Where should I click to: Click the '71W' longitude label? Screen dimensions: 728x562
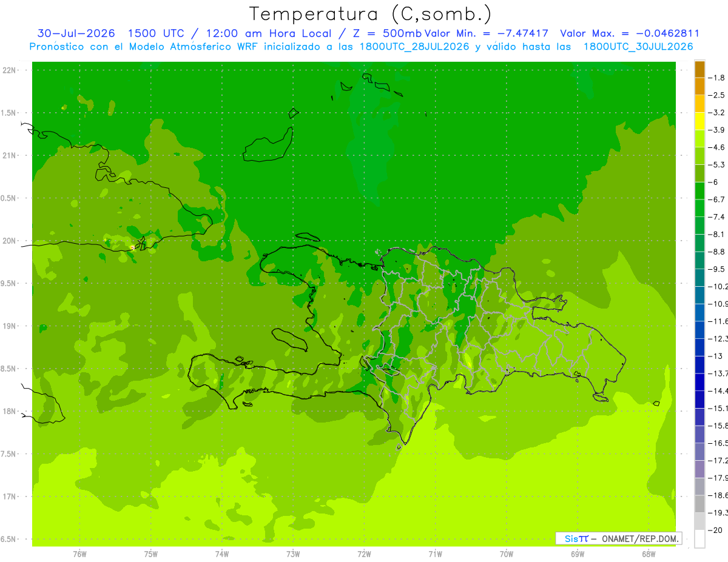tap(435, 554)
